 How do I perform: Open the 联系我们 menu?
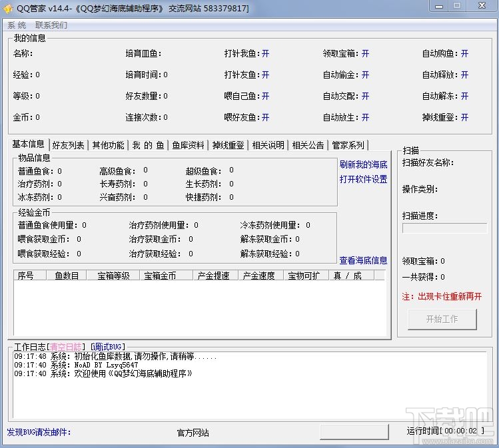pyautogui.click(x=51, y=25)
